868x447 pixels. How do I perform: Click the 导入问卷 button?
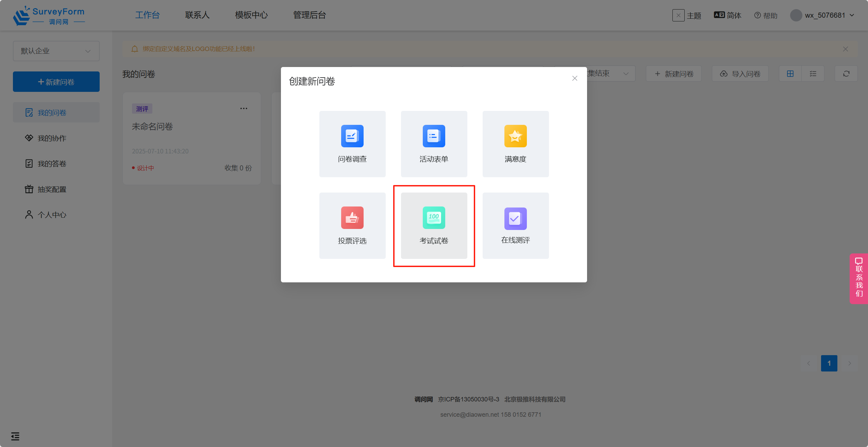pos(740,74)
